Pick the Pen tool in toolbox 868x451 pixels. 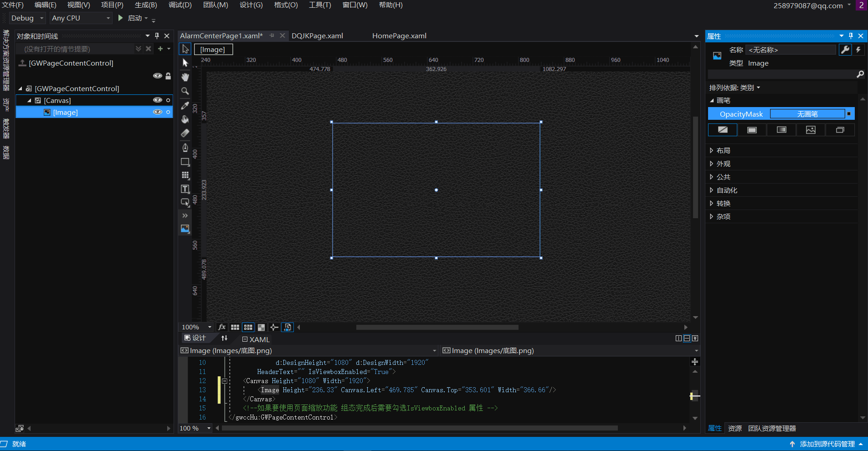185,147
